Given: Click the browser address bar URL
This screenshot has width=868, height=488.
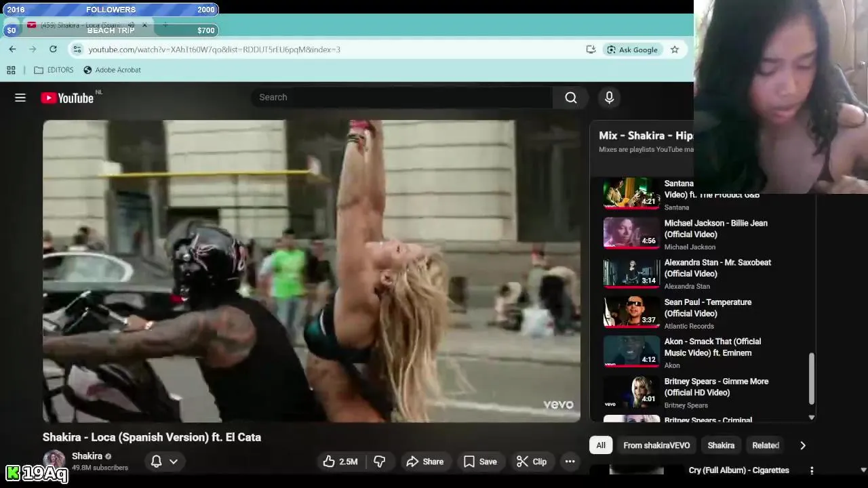Looking at the screenshot, I should click(214, 49).
